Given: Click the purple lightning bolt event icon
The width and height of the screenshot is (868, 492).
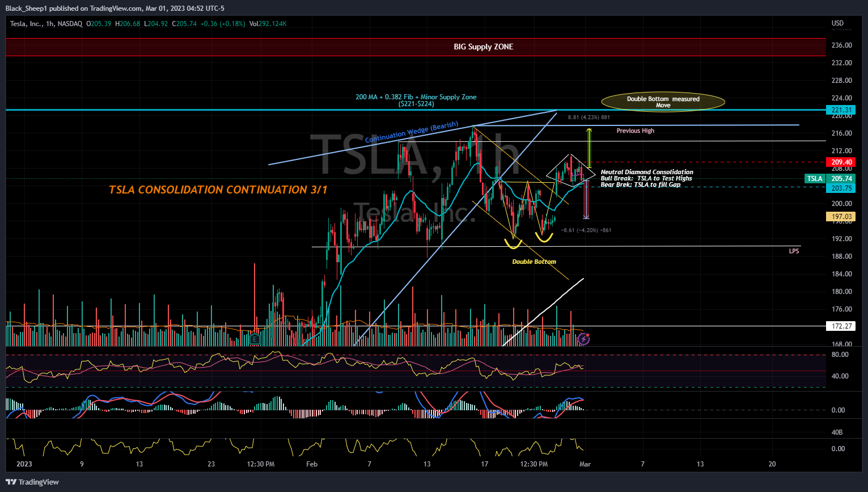Looking at the screenshot, I should [x=584, y=339].
